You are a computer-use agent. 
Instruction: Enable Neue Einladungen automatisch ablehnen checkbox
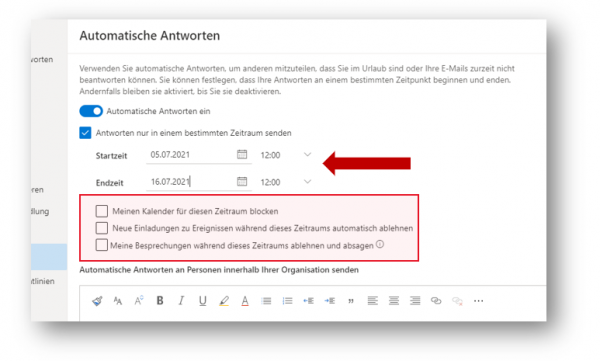[x=102, y=228]
